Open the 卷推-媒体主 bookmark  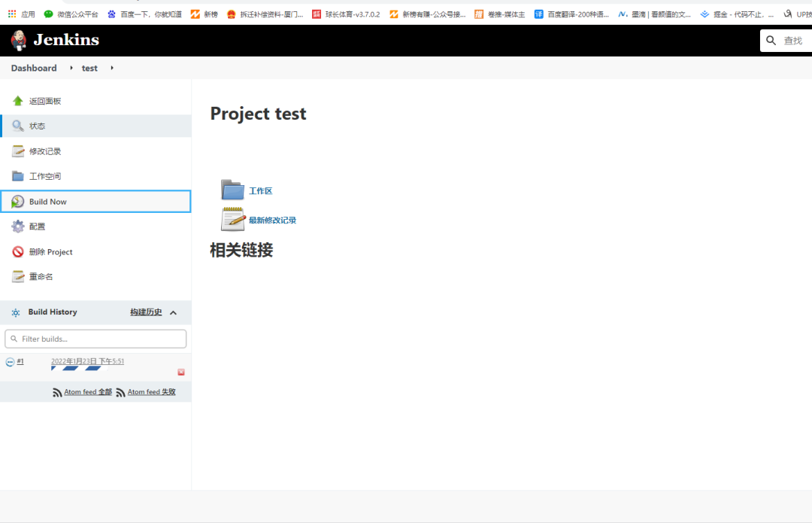tap(500, 14)
